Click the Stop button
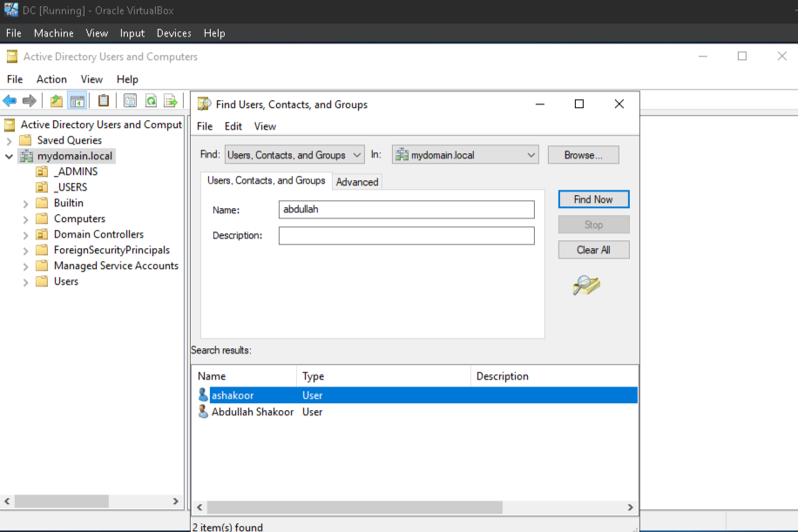 [x=593, y=225]
